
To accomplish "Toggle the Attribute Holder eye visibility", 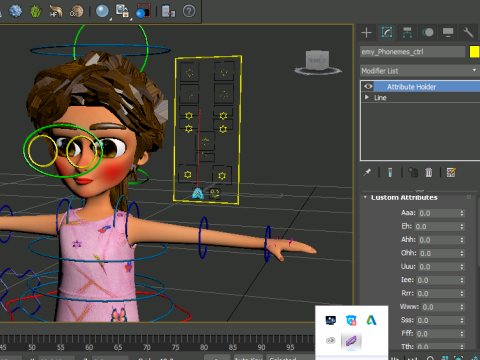I will (368, 86).
